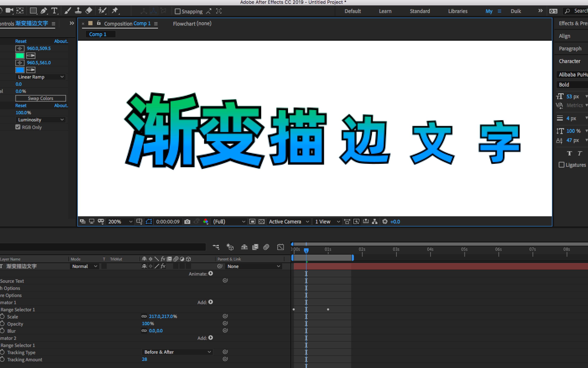The height and width of the screenshot is (368, 588).
Task: Click the current time indicator in the timeline
Action: coord(306,250)
